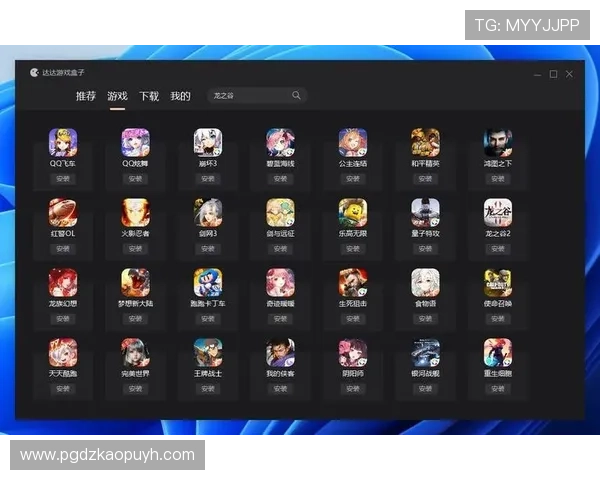Select the 食物语 game icon
600x480 pixels.
425,282
